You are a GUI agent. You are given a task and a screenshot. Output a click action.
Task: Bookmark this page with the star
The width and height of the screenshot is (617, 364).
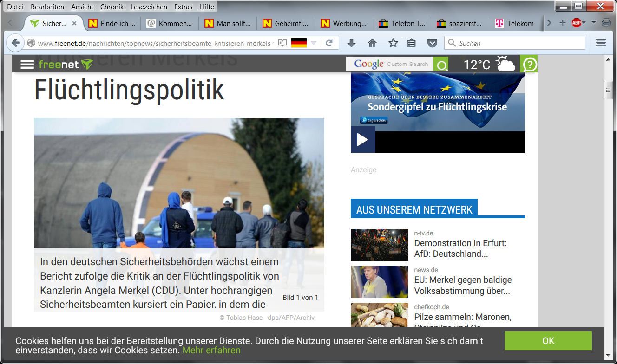pyautogui.click(x=393, y=43)
